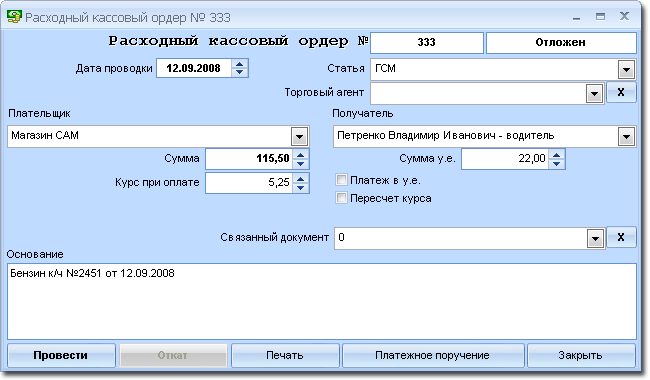The image size is (650, 380).
Task: Click into the Основание text area
Action: (322, 302)
